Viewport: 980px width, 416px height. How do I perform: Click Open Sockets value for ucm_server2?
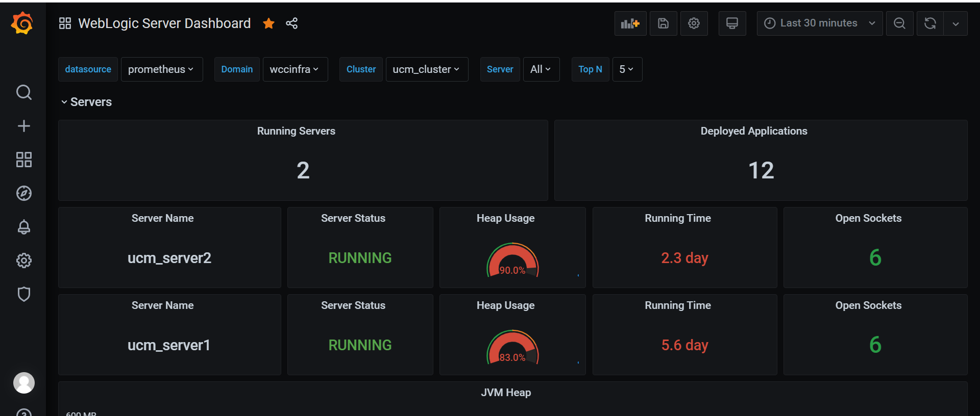pyautogui.click(x=875, y=258)
